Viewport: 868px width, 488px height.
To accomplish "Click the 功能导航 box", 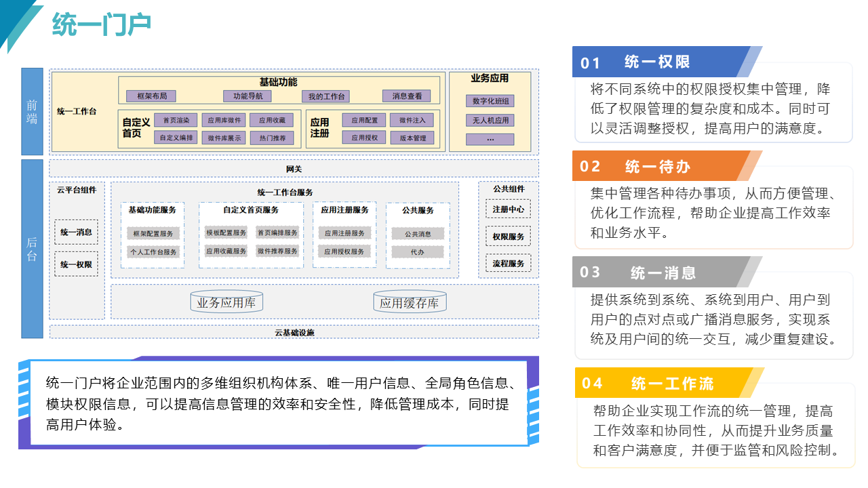I will (248, 96).
